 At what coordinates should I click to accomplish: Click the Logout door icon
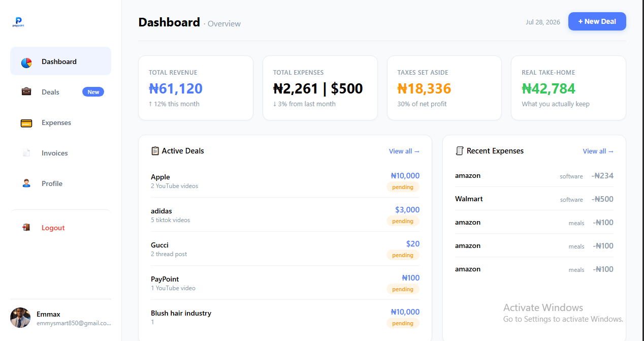[x=26, y=228]
